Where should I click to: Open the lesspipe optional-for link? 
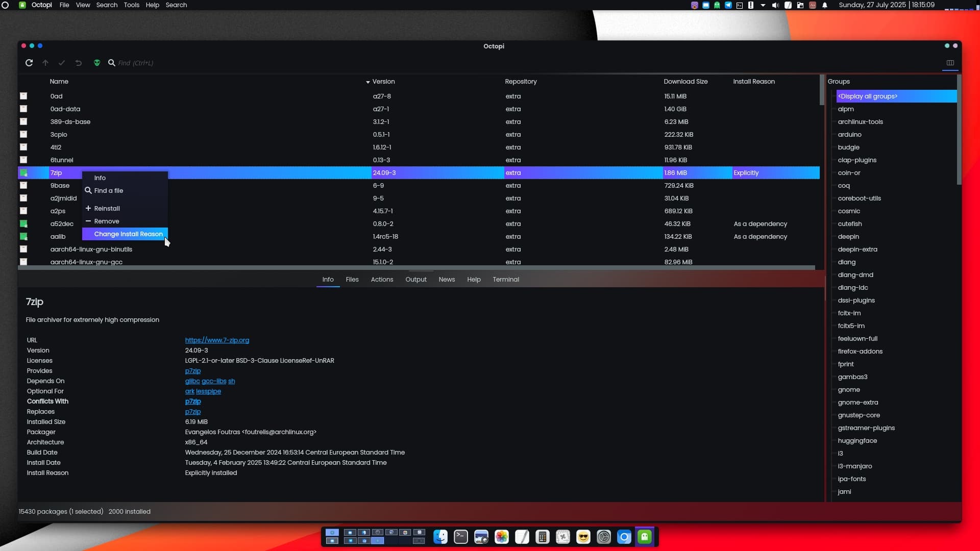click(x=208, y=391)
